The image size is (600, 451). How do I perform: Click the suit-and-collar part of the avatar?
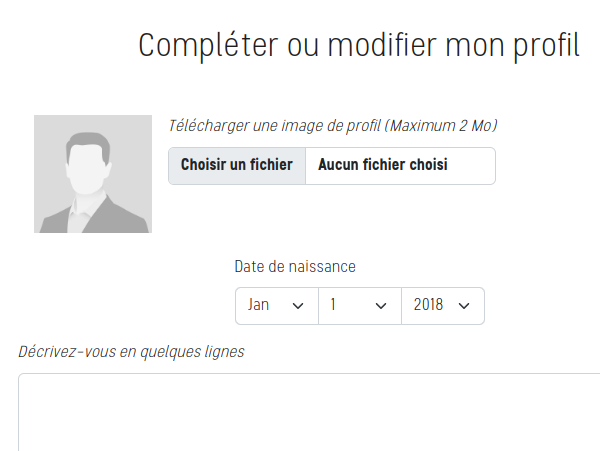pyautogui.click(x=91, y=215)
